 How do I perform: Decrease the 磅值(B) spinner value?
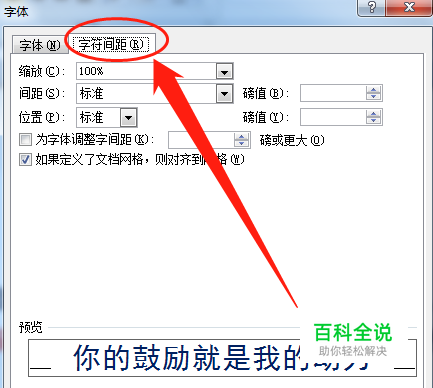[373, 97]
